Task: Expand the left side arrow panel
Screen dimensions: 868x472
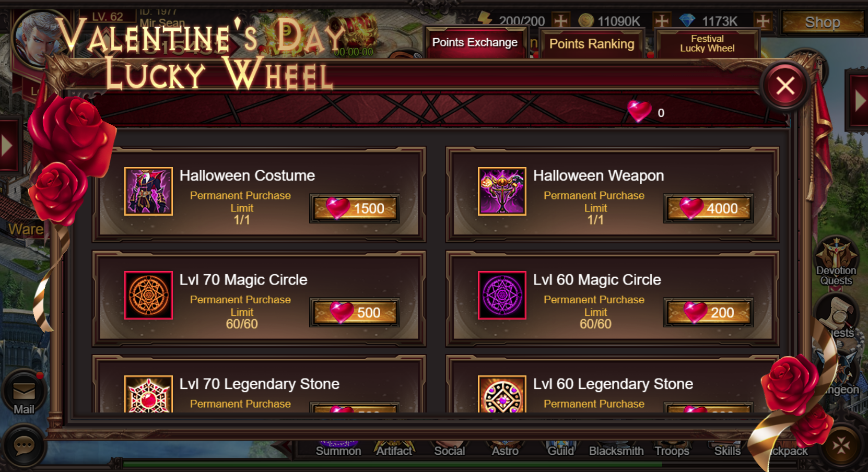Action: tap(8, 145)
